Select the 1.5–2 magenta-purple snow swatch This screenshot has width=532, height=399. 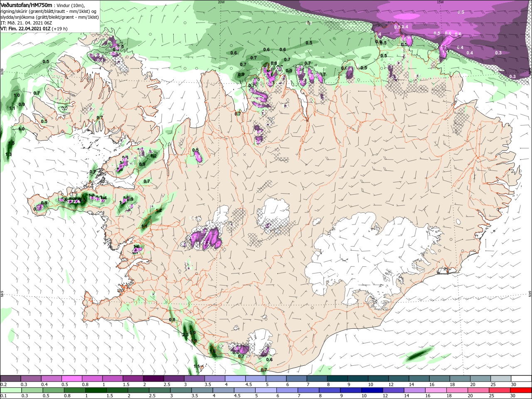[133, 379]
